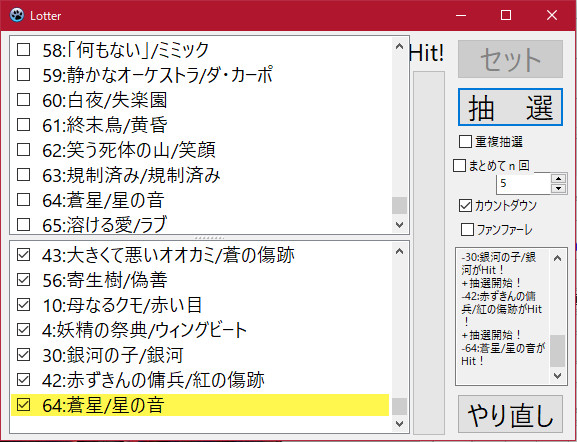Screen dimensions: 577x442
Task: Select text 62:笑う死体の山/笑顔
Action: click(129, 150)
